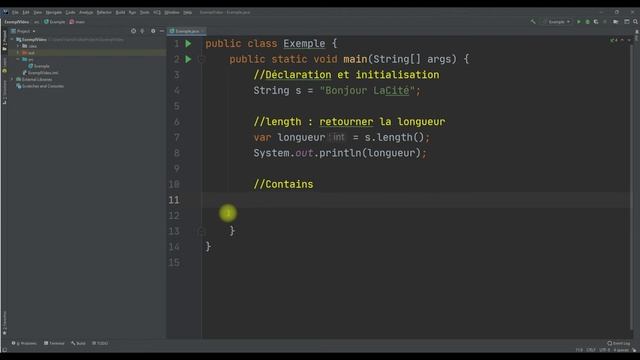The height and width of the screenshot is (360, 640).
Task: Open the Problems tool window
Action: point(24,343)
